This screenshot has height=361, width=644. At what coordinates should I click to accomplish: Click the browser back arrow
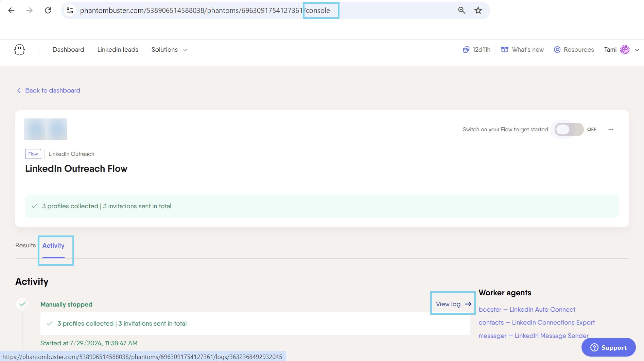(11, 10)
